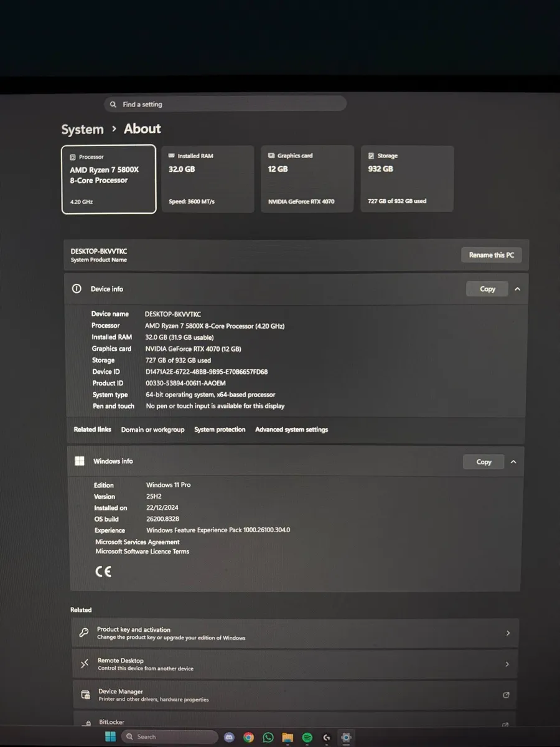Viewport: 560px width, 747px height.
Task: Click the Rename this PC button
Action: [x=491, y=255]
